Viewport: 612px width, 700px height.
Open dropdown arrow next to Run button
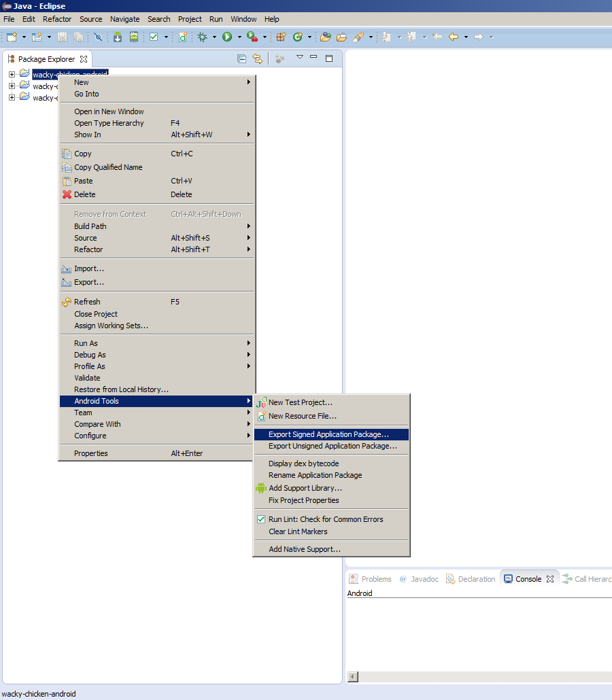point(239,37)
